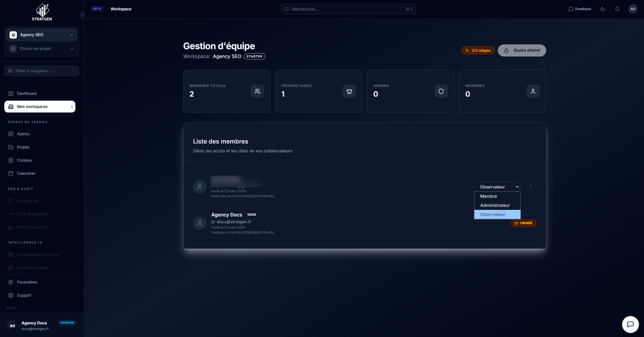644x337 pixels.
Task: Choose Membre in the role list
Action: 488,196
